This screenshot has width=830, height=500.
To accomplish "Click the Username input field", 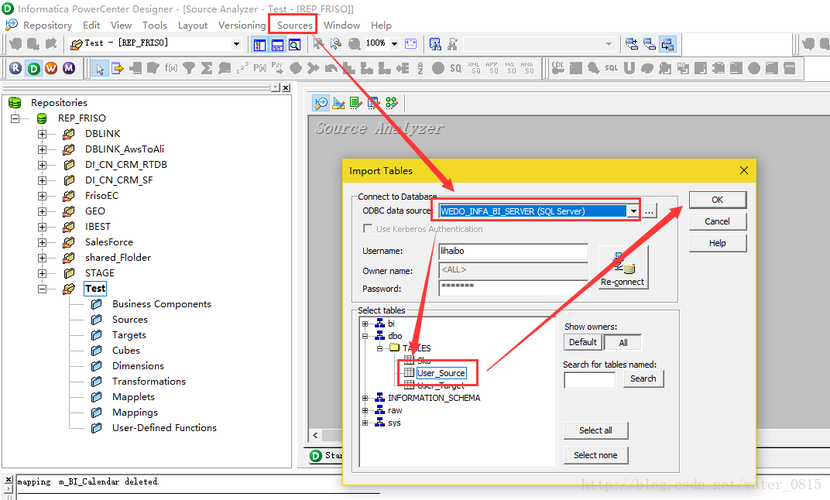I will (x=513, y=251).
